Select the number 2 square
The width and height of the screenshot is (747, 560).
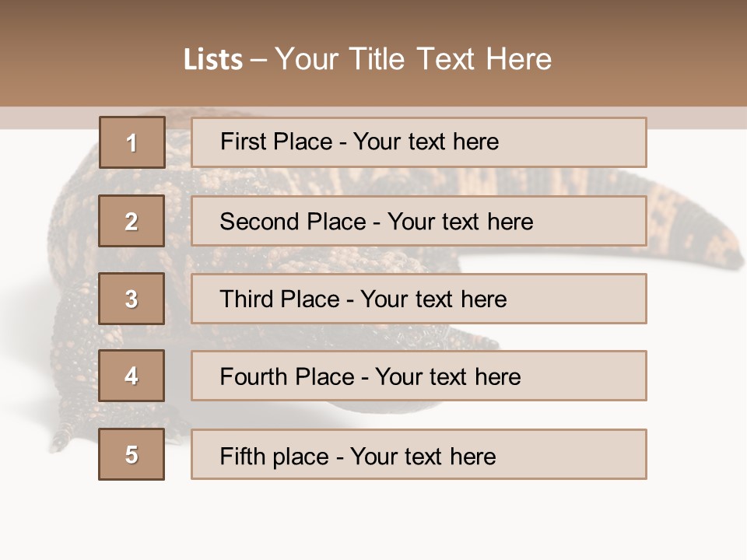tap(132, 221)
